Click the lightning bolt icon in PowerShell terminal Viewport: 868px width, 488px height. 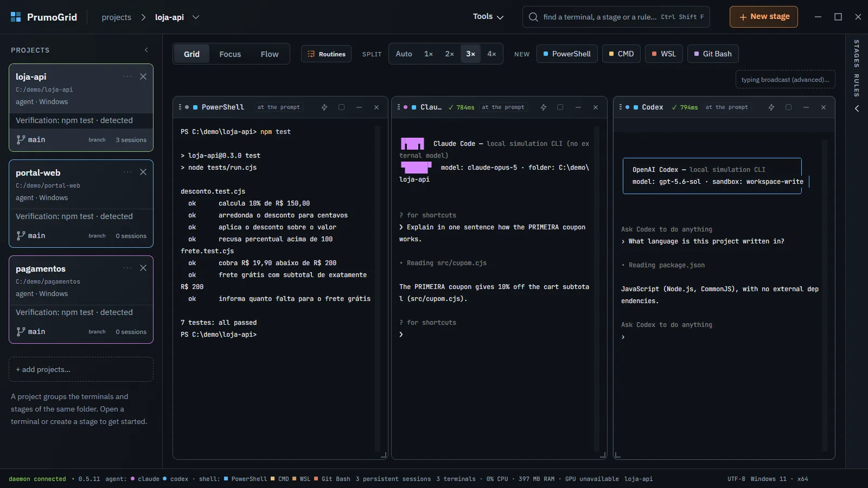(x=324, y=107)
